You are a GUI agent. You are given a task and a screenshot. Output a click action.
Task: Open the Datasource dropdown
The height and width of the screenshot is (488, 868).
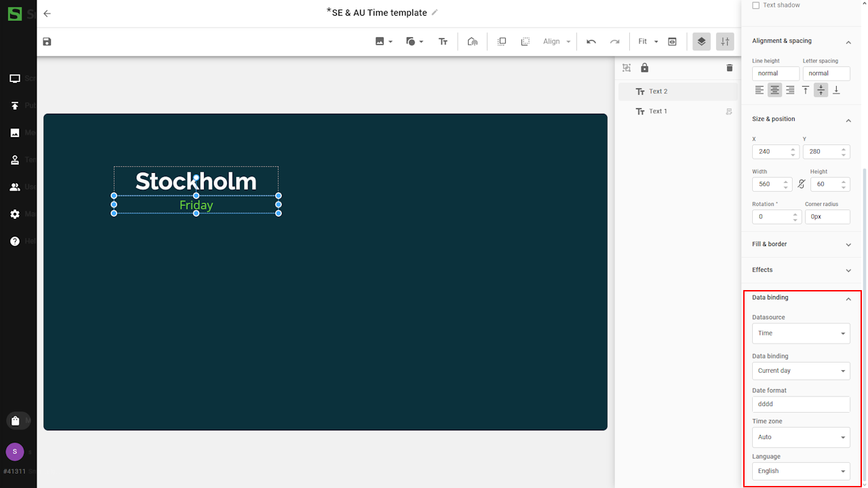pos(800,333)
